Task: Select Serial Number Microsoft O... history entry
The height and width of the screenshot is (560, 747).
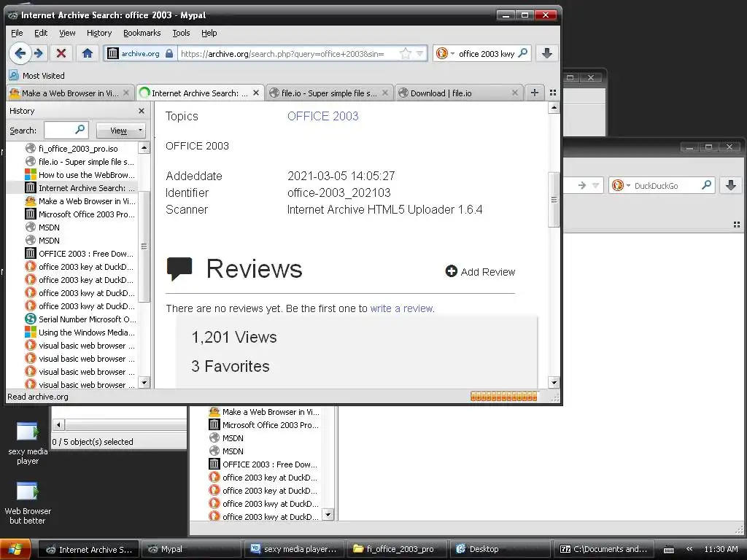Action: pyautogui.click(x=80, y=319)
